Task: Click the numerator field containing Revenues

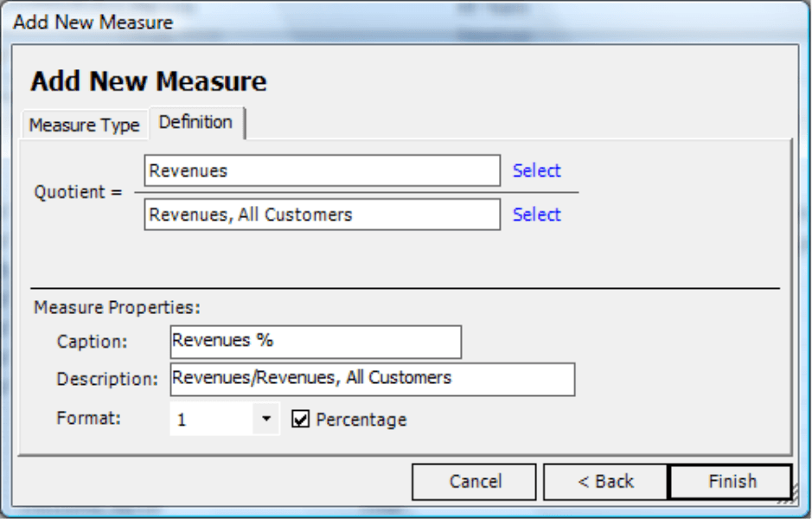Action: tap(322, 170)
